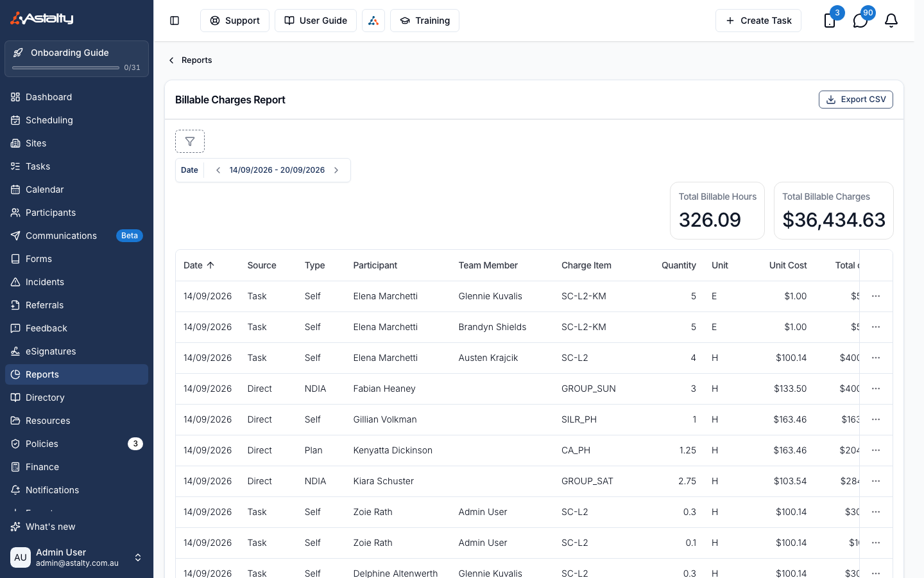Click the filter funnel icon
This screenshot has height=578, width=924.
[190, 141]
